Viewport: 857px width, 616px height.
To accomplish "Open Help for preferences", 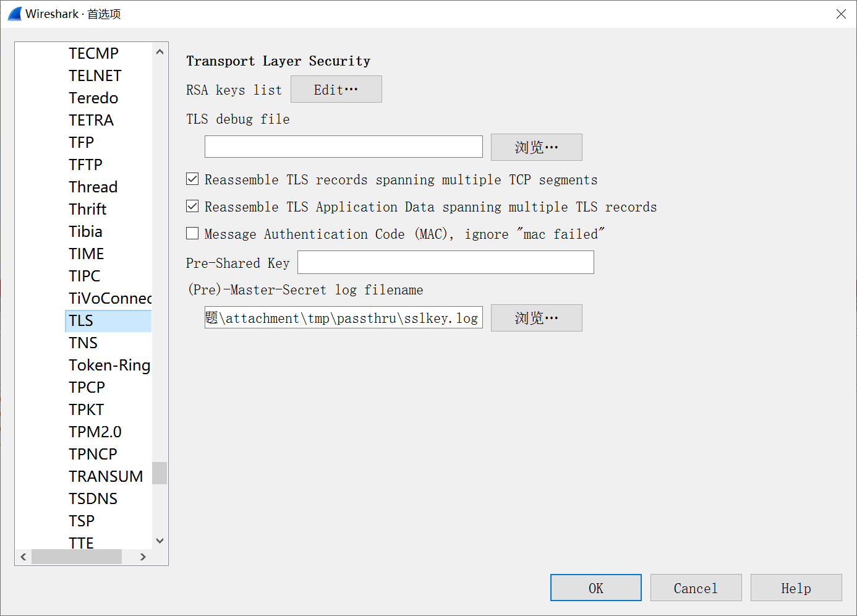I will pos(796,588).
